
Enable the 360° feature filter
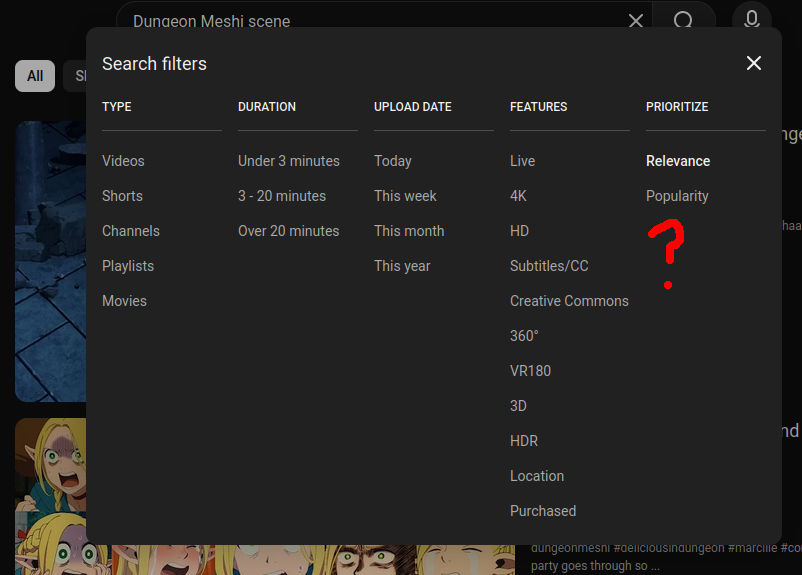[x=524, y=336]
